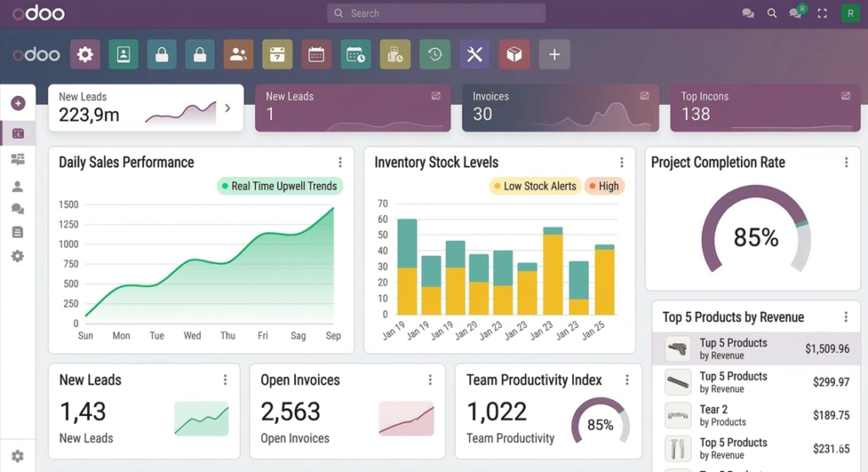Open the Calendar app with number 7
The image size is (868, 472).
point(277,55)
